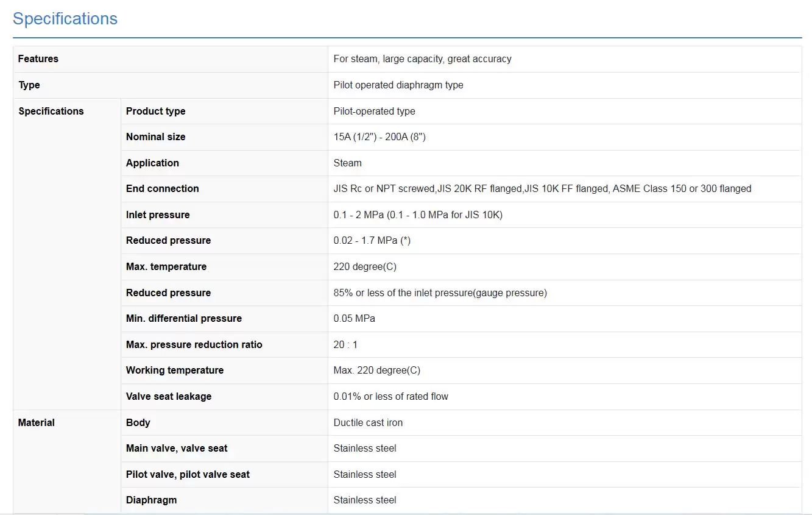812x515 pixels.
Task: Select the "Working temperature" label
Action: pos(174,371)
